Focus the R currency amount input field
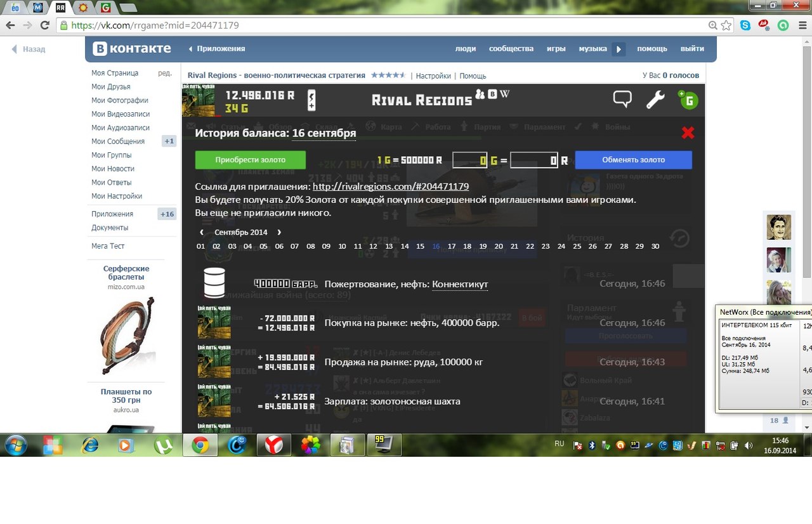The image size is (812, 524). (x=534, y=160)
